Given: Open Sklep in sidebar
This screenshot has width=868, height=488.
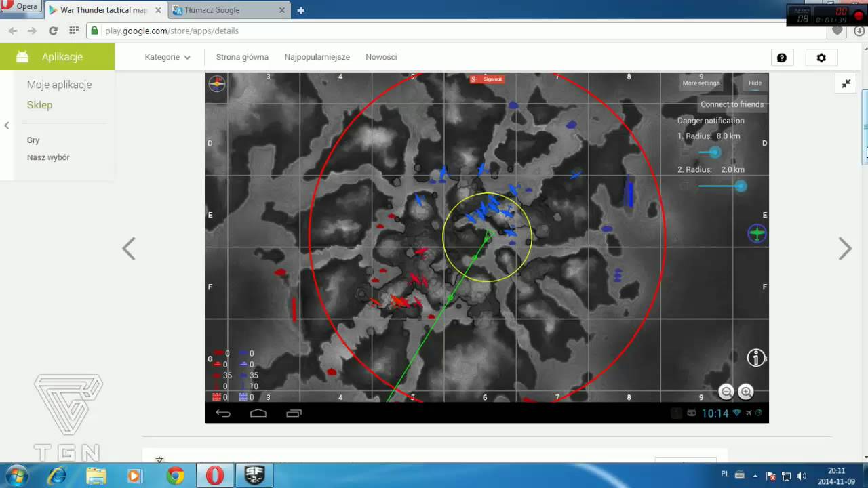Looking at the screenshot, I should [39, 105].
